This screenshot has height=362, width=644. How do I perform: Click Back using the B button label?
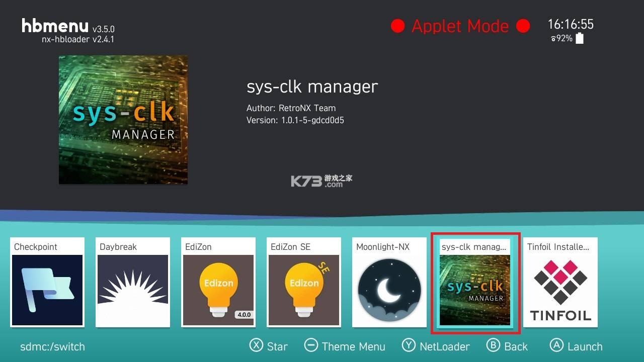point(508,346)
